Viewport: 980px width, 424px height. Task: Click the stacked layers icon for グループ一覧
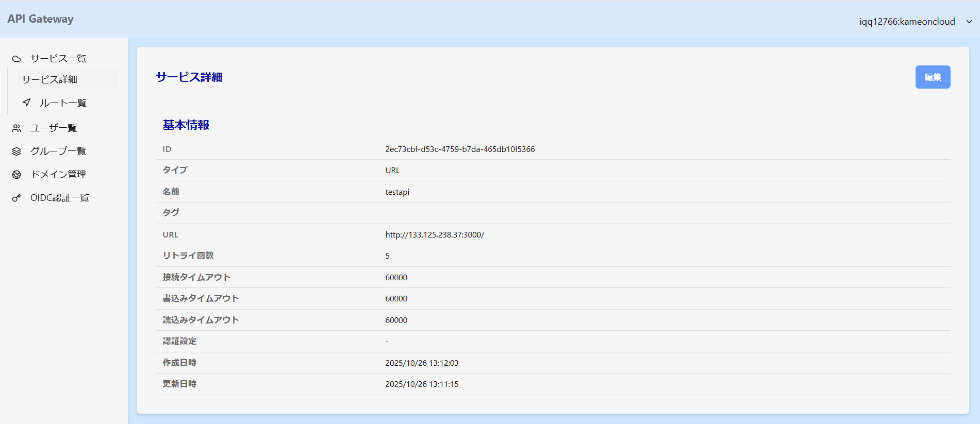pyautogui.click(x=16, y=151)
